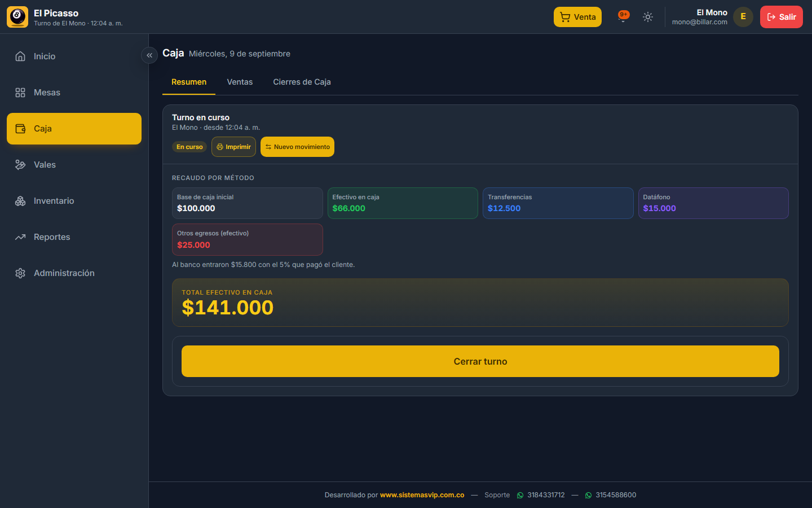812x508 pixels.
Task: Open Vales in the sidebar
Action: click(74, 165)
